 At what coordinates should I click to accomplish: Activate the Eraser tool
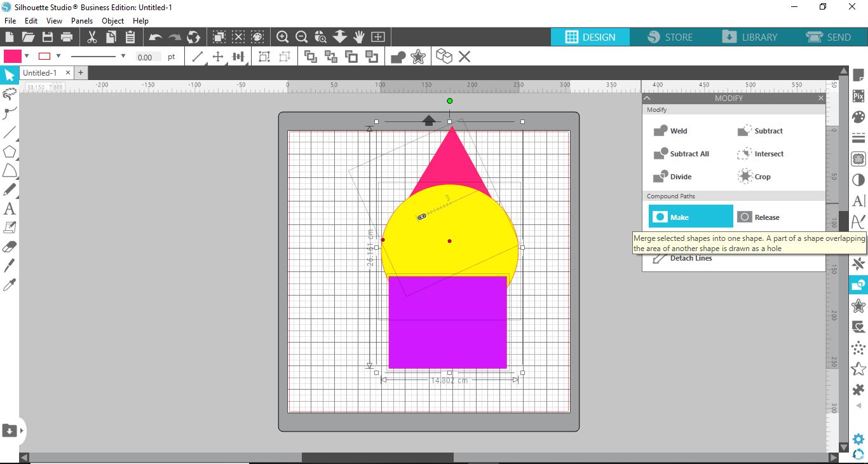(x=10, y=247)
